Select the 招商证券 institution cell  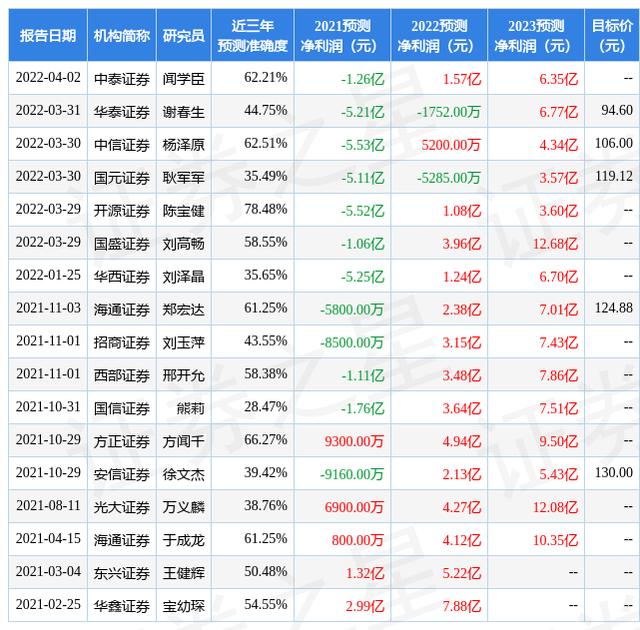click(x=122, y=342)
